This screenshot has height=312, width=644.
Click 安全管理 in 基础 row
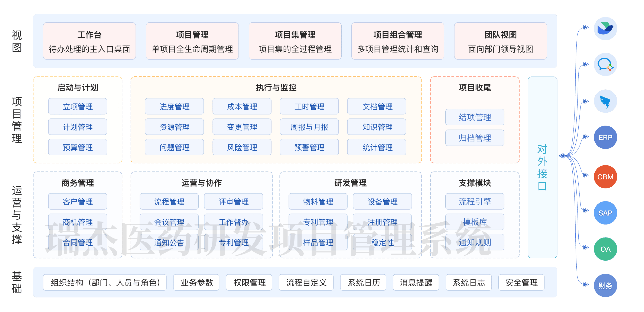pyautogui.click(x=521, y=283)
